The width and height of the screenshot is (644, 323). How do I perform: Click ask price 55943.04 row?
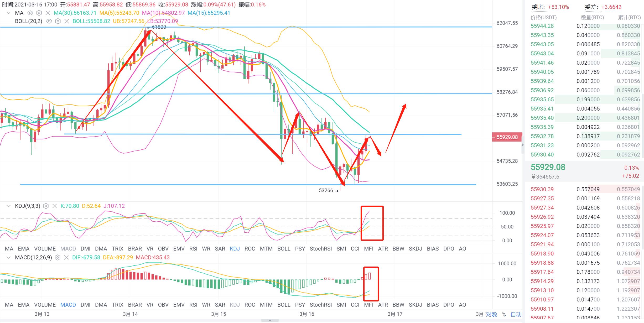click(585, 54)
